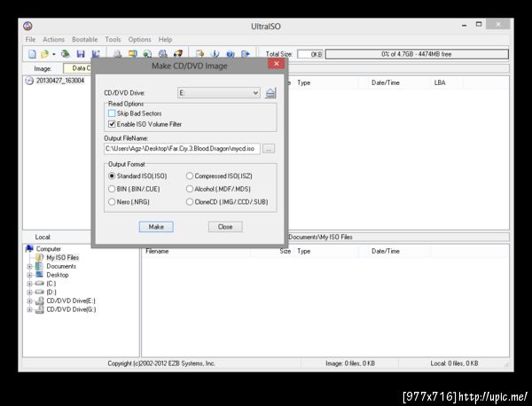The image size is (532, 406).
Task: Select the 20130427_163004 image tree item
Action: pyautogui.click(x=60, y=81)
